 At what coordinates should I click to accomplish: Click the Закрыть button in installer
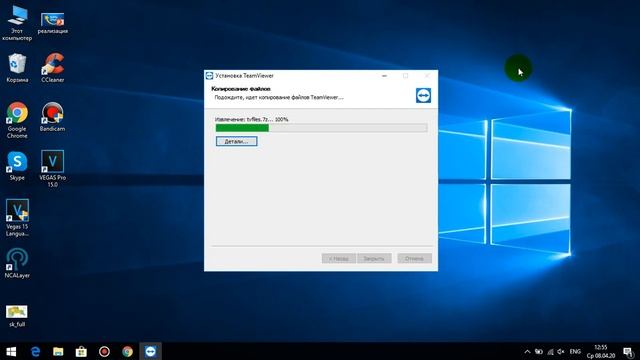click(374, 258)
